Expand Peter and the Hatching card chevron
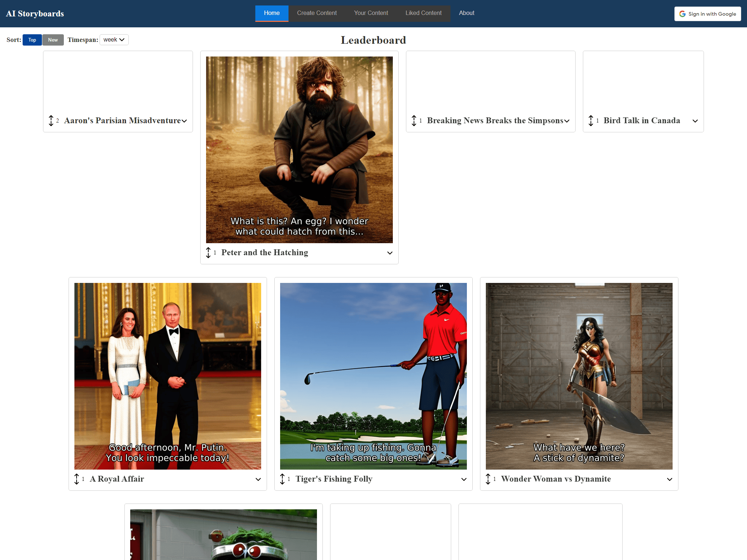Viewport: 747px width, 560px height. point(390,253)
